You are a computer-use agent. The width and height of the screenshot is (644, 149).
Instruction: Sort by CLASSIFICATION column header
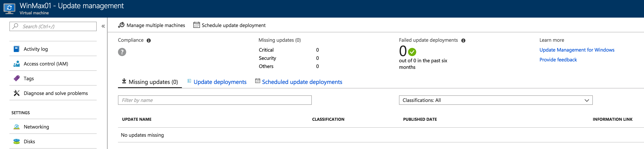coord(328,119)
